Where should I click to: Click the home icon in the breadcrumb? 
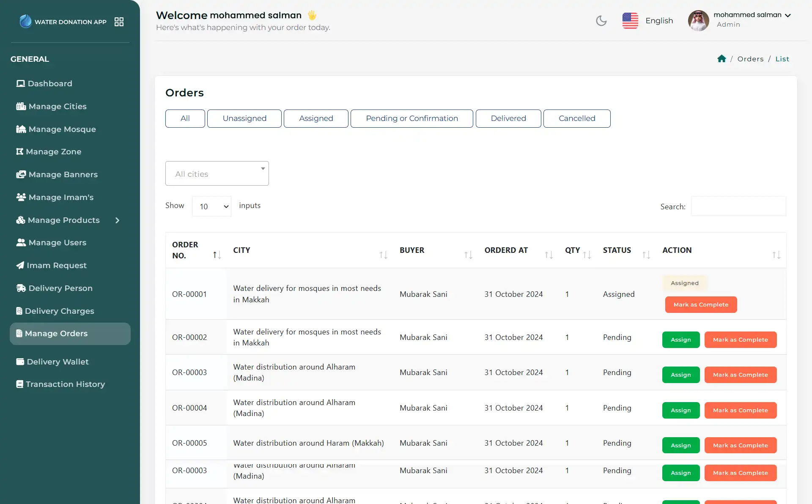pyautogui.click(x=721, y=58)
